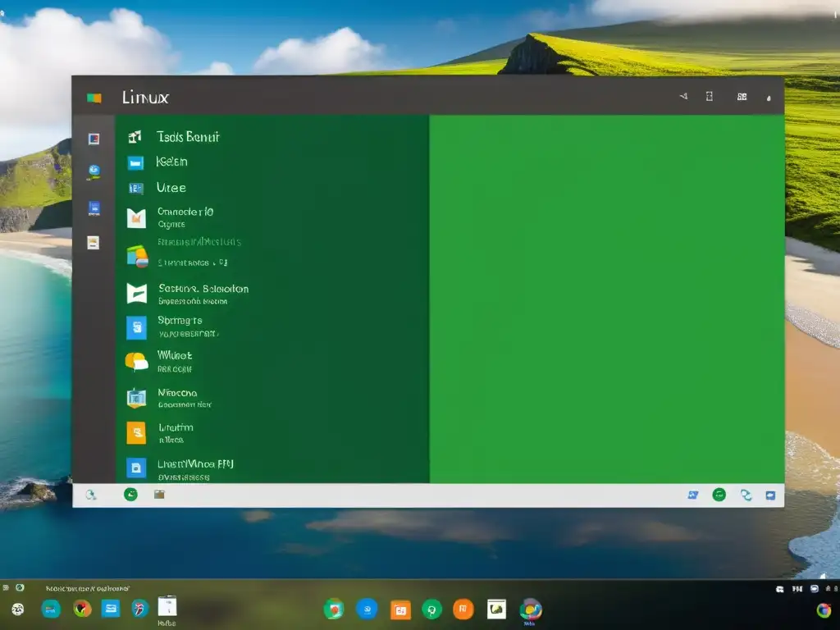
Task: Open the envelope M mail icon entry
Action: pyautogui.click(x=136, y=218)
